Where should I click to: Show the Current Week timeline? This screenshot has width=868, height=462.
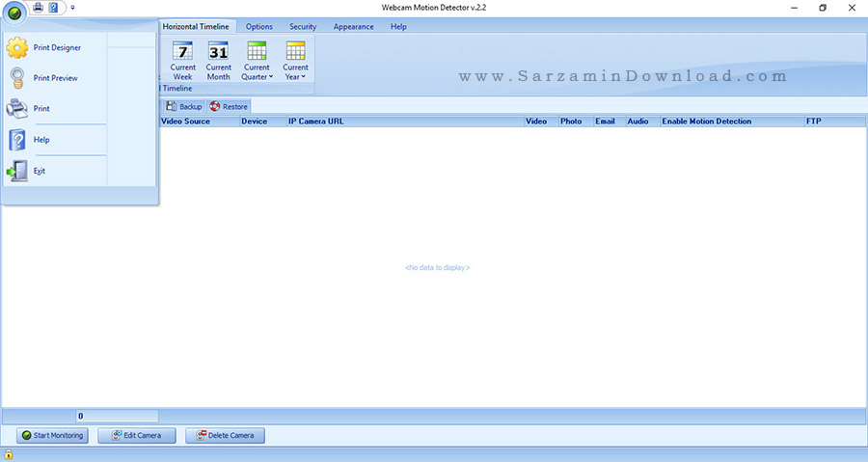[x=182, y=61]
